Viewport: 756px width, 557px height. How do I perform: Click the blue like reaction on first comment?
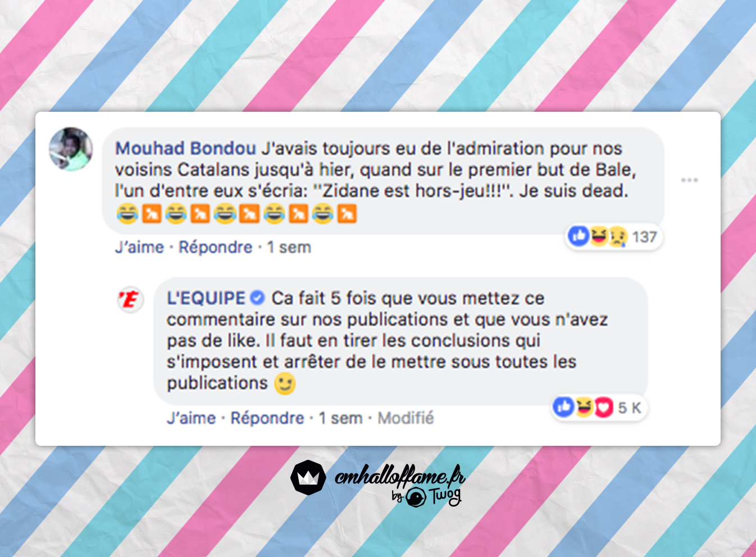(x=578, y=236)
